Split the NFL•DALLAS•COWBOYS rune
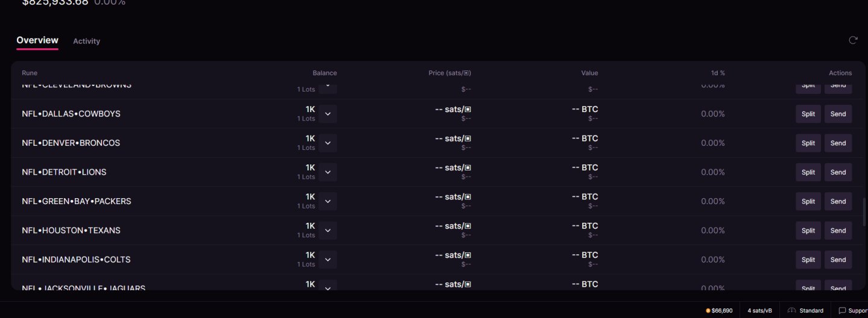The width and height of the screenshot is (868, 318). (x=808, y=114)
